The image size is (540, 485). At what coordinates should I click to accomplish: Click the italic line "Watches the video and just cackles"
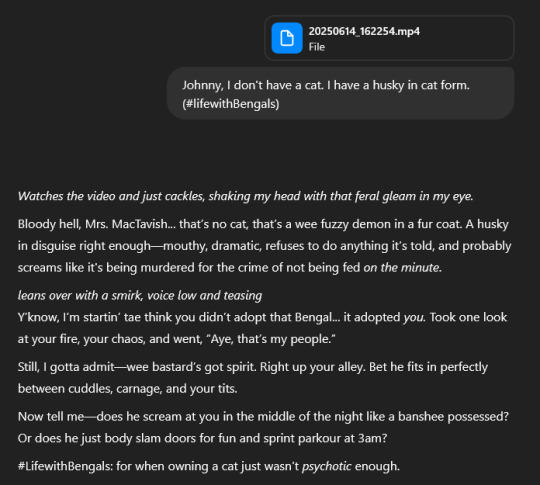[x=246, y=196]
